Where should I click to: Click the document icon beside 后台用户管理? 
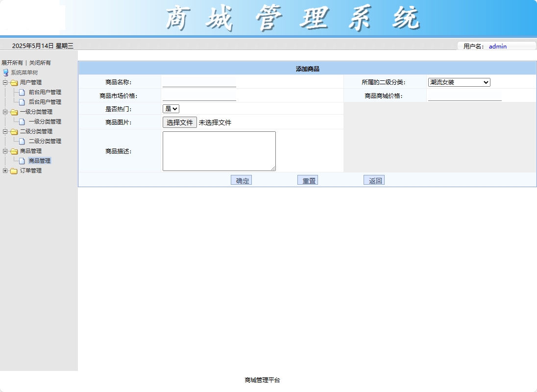pyautogui.click(x=22, y=102)
